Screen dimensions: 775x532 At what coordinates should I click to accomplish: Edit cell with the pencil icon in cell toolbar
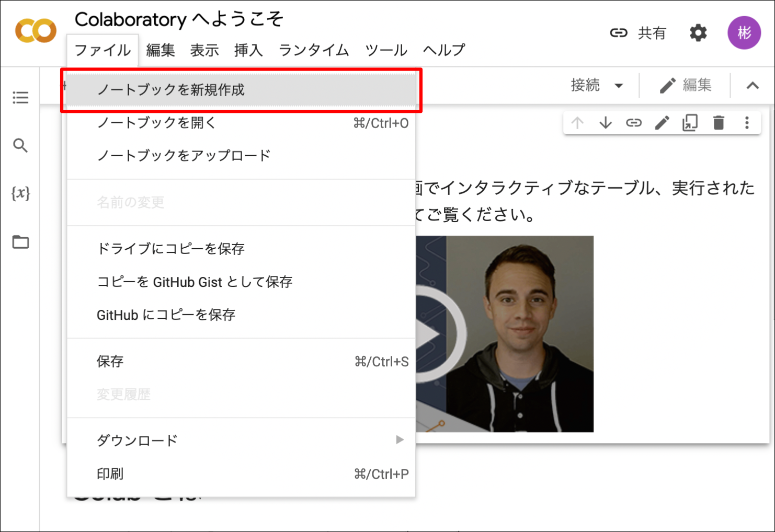(x=662, y=123)
